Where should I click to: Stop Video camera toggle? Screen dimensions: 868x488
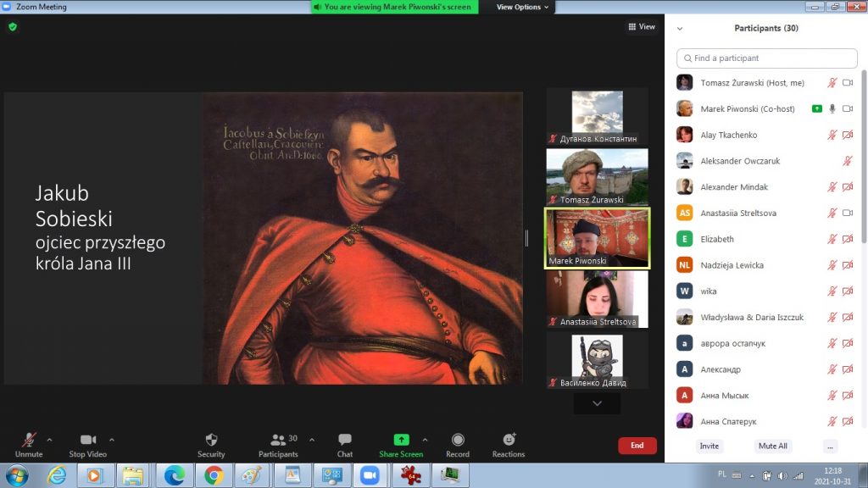pos(87,441)
